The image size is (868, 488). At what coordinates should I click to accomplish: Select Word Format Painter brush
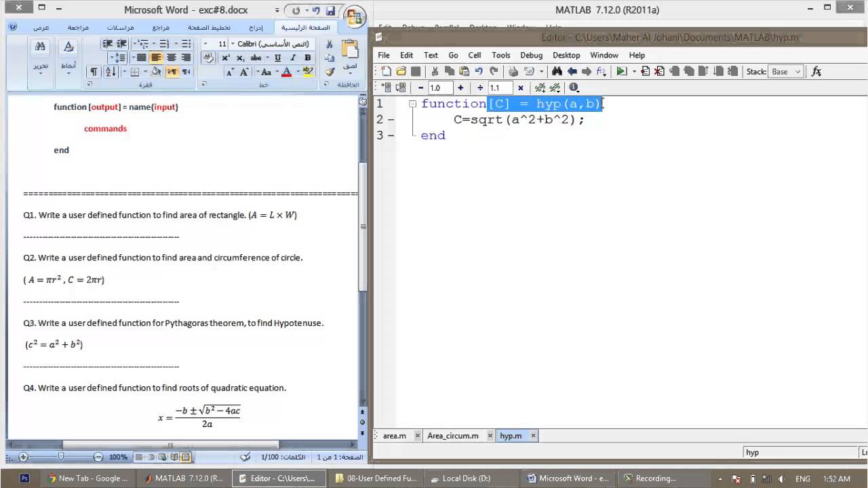point(330,71)
